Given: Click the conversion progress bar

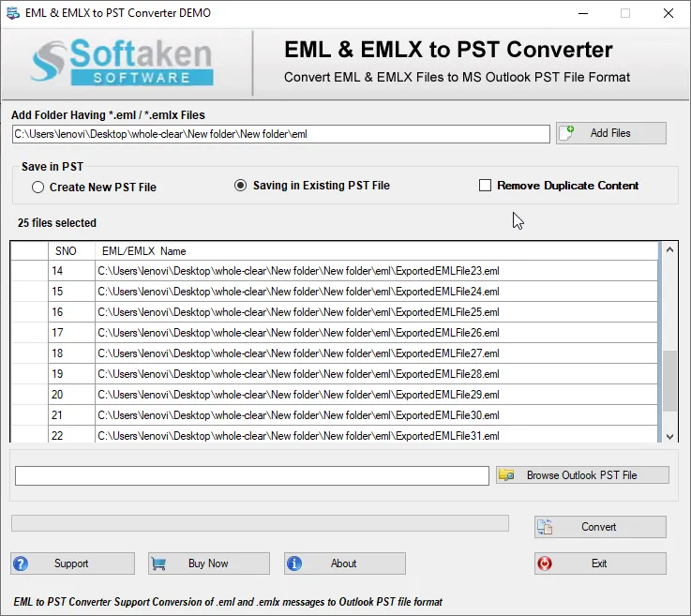Looking at the screenshot, I should tap(260, 523).
